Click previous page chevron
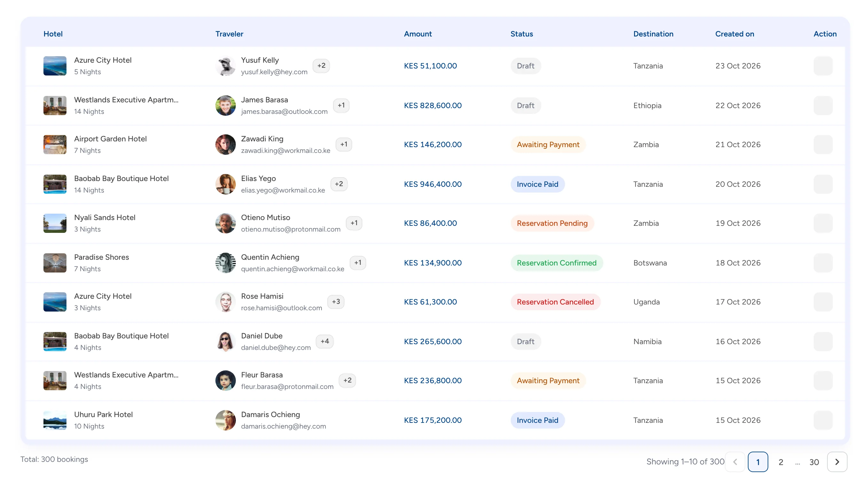The width and height of the screenshot is (868, 490). (x=735, y=462)
